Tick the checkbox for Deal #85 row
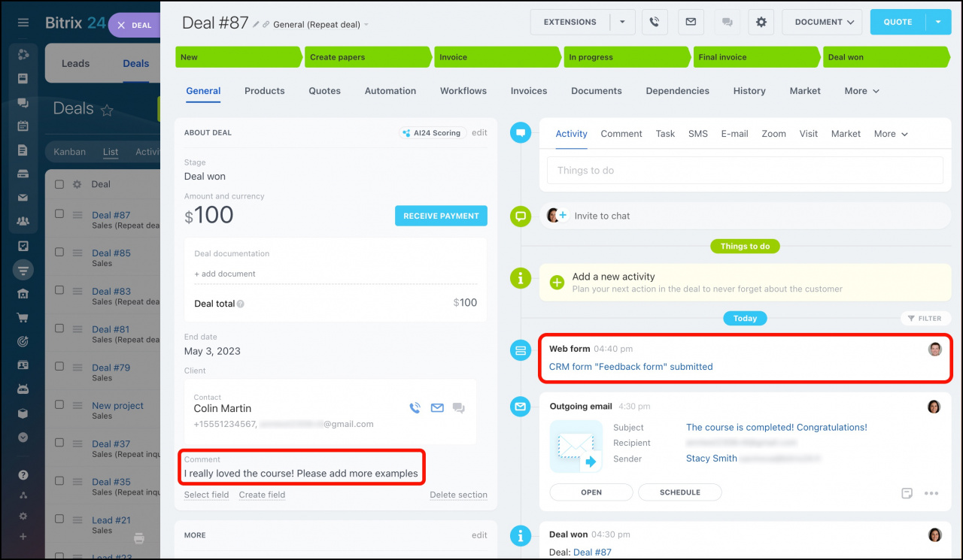The height and width of the screenshot is (560, 963). tap(59, 252)
